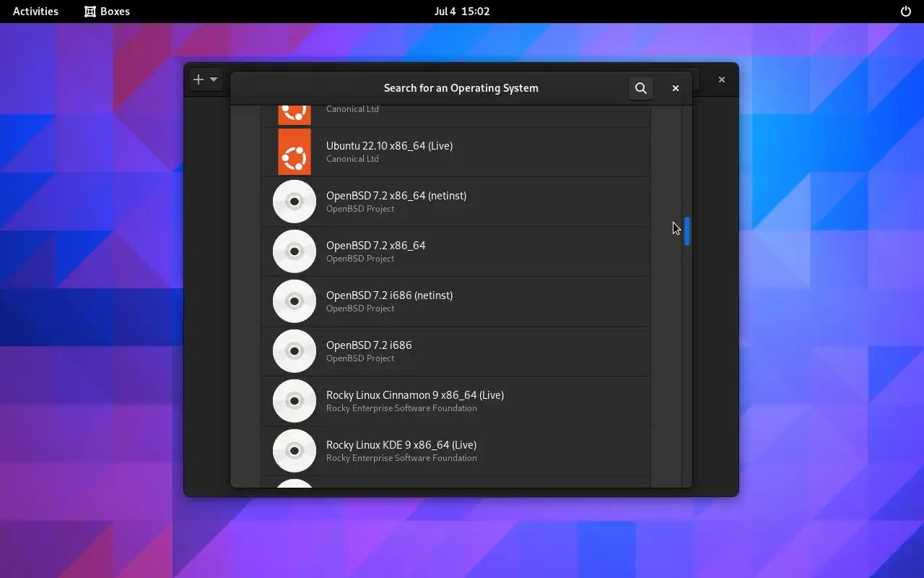
Task: Select Rocky Linux KDE 9 x86_64 (Live)
Action: pyautogui.click(x=401, y=445)
